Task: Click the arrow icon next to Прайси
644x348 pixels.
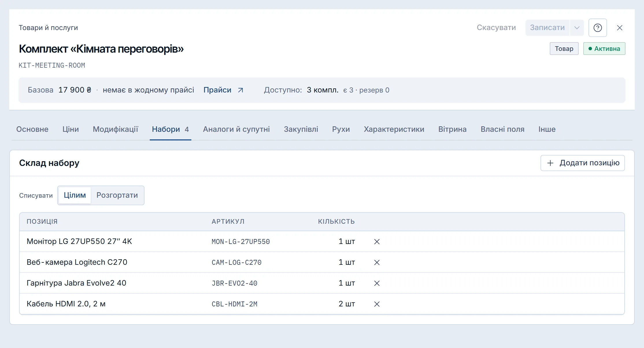Action: click(240, 90)
